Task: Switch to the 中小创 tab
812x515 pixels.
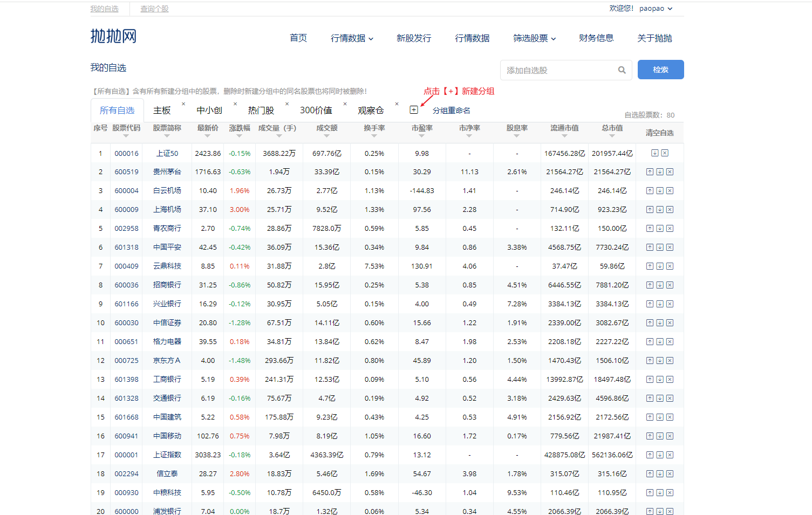Action: [209, 110]
